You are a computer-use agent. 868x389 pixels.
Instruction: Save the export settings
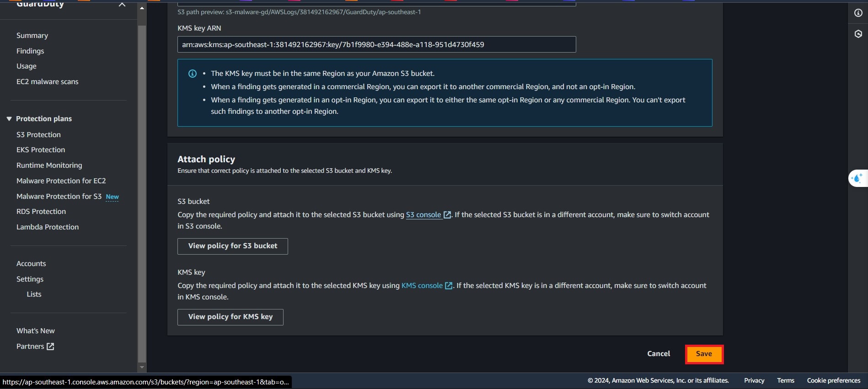click(x=704, y=354)
